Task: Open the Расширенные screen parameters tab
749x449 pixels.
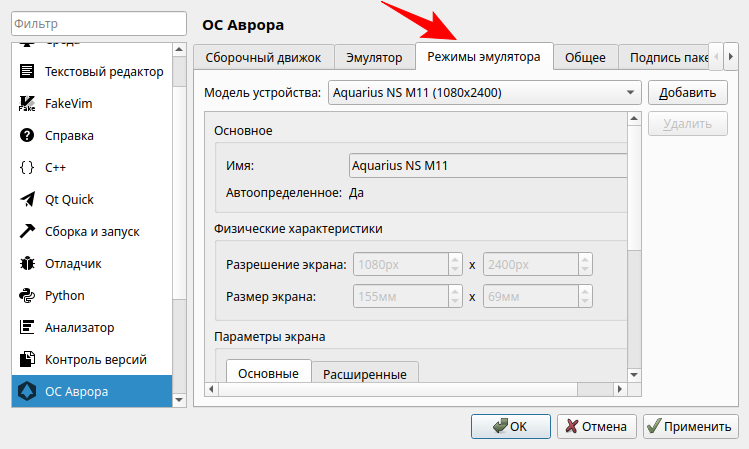Action: coord(364,374)
